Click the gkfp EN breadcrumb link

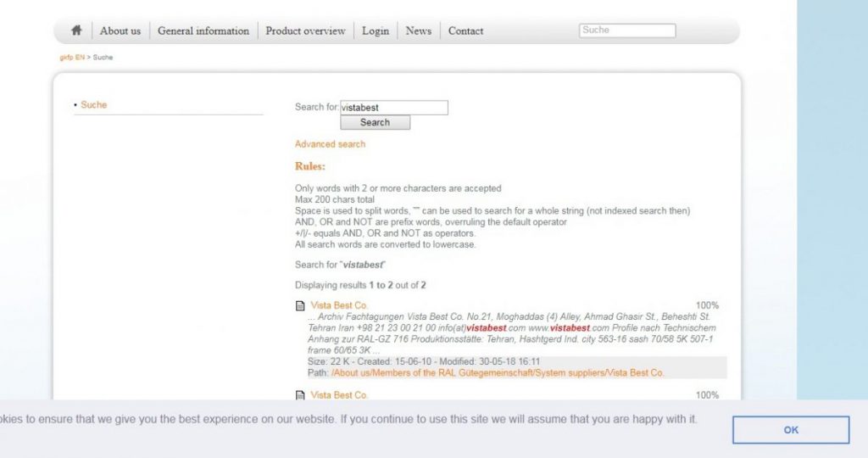click(71, 58)
